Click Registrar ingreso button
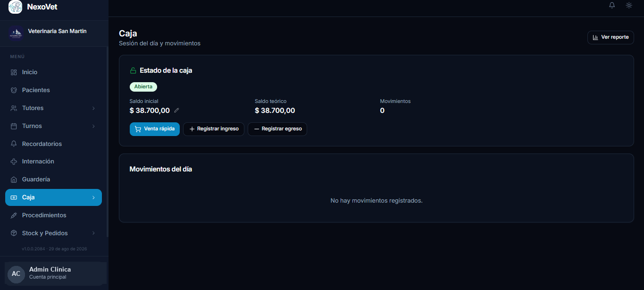644x290 pixels. [214, 129]
